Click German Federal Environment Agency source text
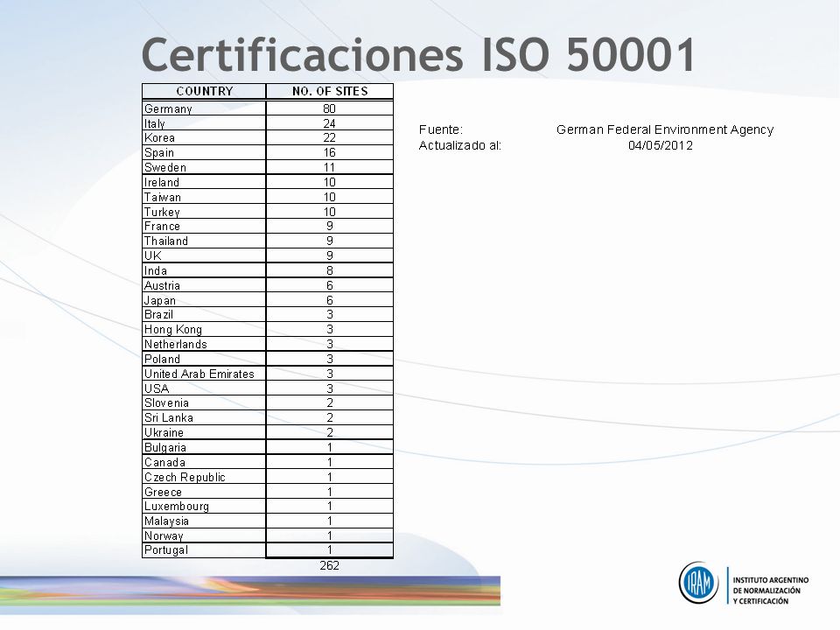This screenshot has width=840, height=630. [x=665, y=129]
